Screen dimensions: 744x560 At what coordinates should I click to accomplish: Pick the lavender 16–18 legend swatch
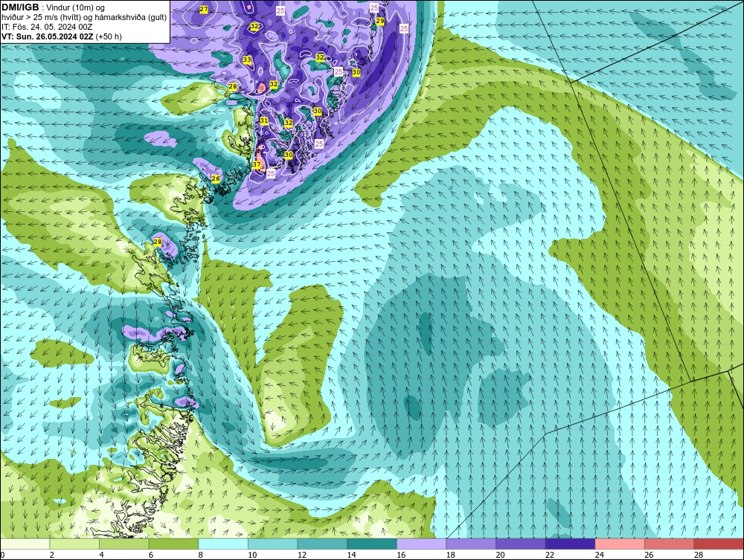coord(421,544)
